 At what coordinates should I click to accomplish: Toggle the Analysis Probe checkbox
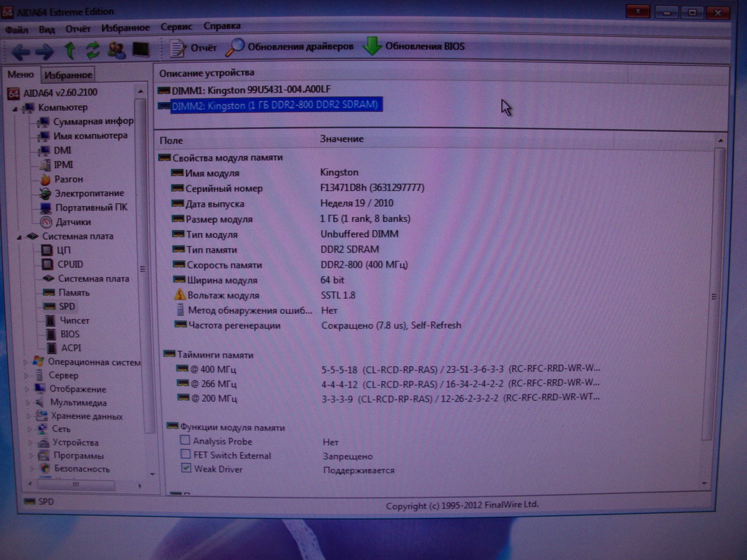click(x=185, y=440)
